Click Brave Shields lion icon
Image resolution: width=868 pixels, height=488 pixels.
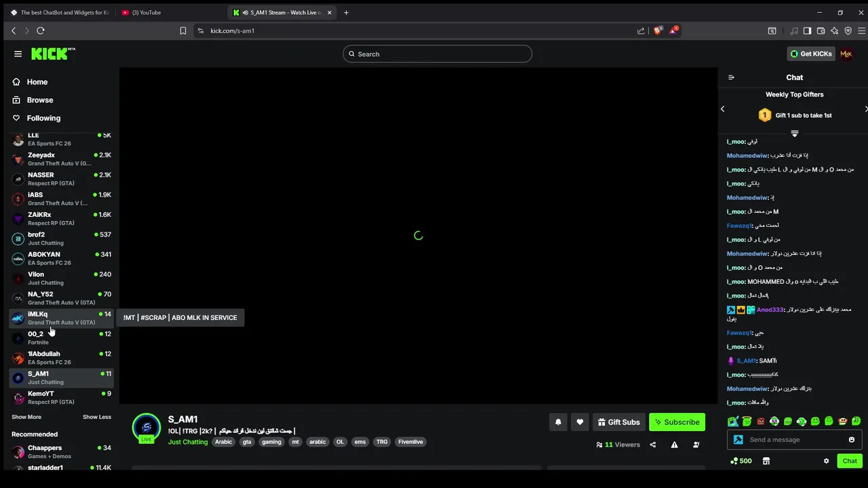click(x=658, y=30)
